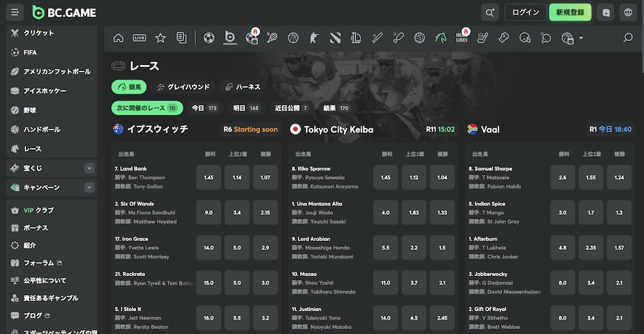Screen dimensions: 644x334
Task: Open the globe language icon
Action: pos(628,12)
